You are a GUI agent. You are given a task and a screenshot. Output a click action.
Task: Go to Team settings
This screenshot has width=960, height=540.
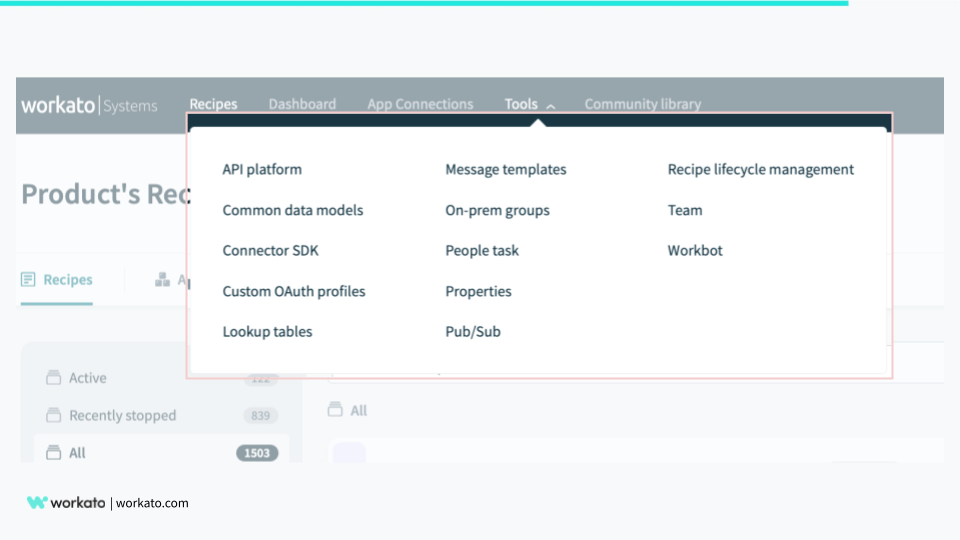684,210
